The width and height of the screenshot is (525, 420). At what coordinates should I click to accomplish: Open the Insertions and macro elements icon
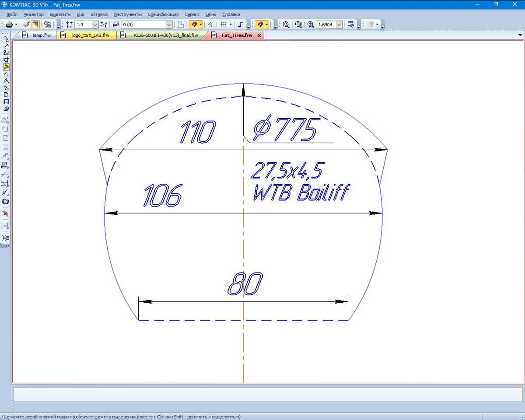click(x=6, y=109)
